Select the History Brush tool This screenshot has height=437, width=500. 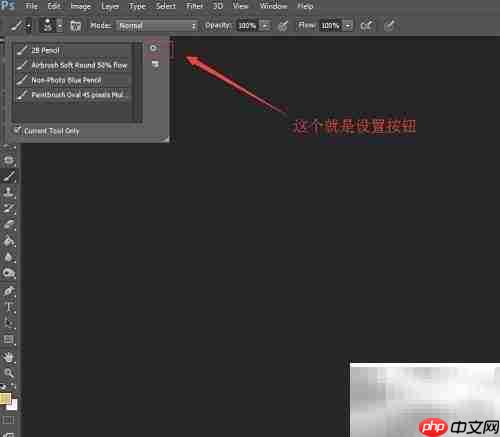click(9, 209)
